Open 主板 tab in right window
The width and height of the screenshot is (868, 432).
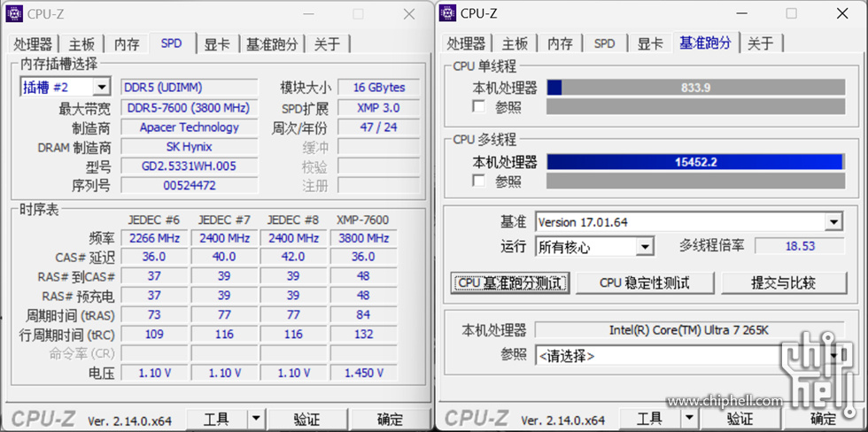point(515,43)
